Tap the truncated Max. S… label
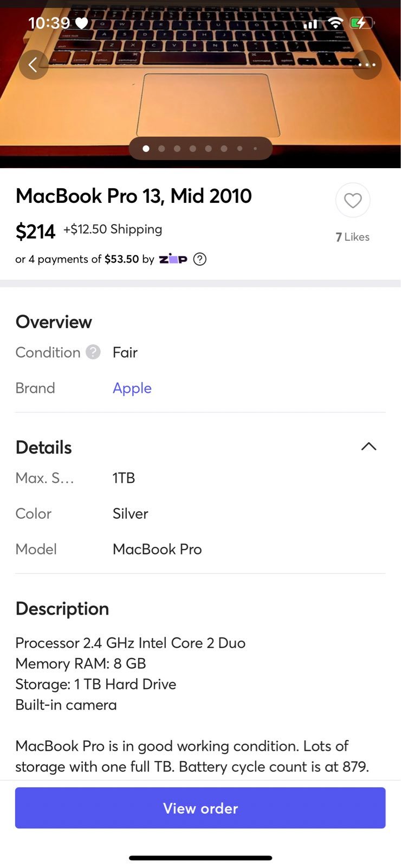 (44, 478)
